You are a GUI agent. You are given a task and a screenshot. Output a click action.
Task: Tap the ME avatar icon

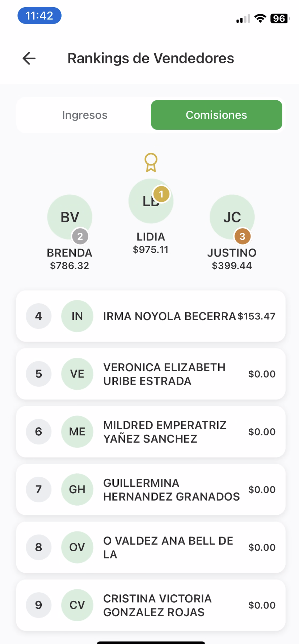click(x=77, y=432)
